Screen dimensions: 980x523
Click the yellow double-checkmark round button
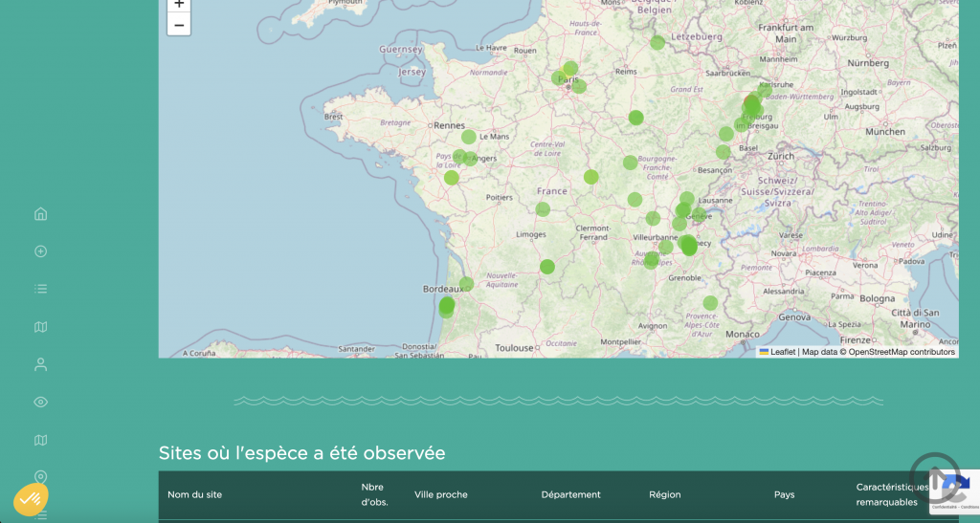[x=31, y=498]
